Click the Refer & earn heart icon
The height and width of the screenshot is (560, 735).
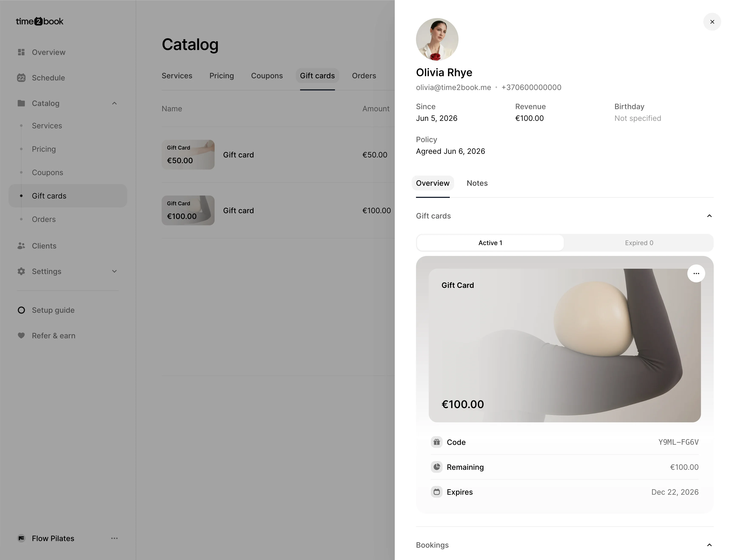21,335
